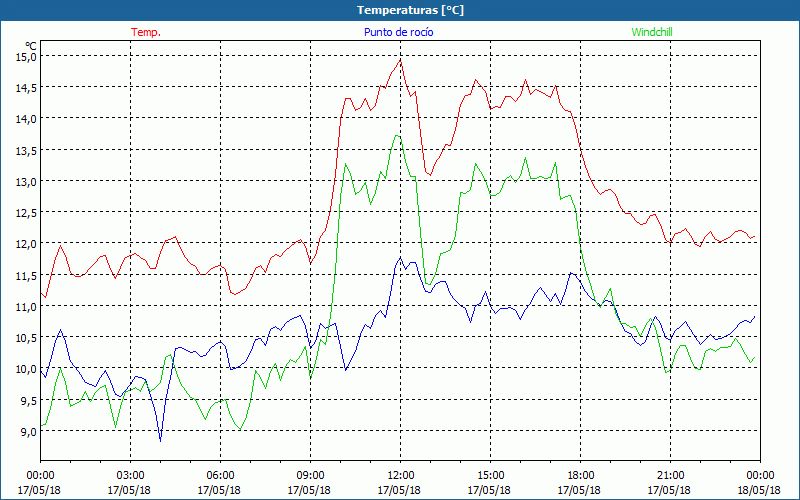Viewport: 800px width, 500px height.
Task: Select the red 'Temp.' legend label
Action: pyautogui.click(x=146, y=32)
